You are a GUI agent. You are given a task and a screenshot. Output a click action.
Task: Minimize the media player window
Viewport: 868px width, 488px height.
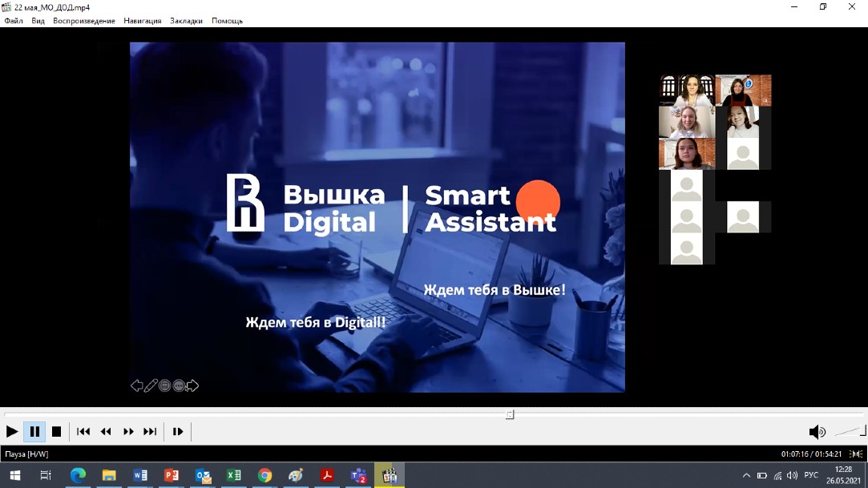[794, 6]
